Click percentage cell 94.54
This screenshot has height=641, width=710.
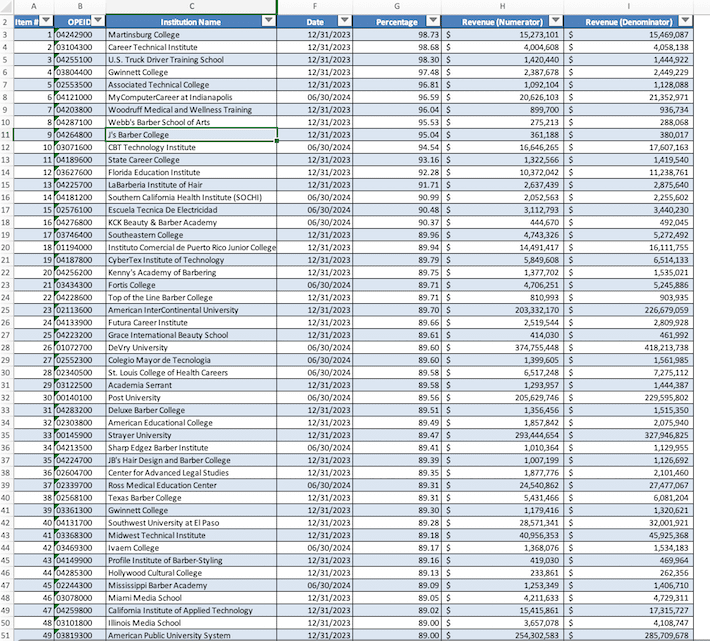click(x=397, y=148)
